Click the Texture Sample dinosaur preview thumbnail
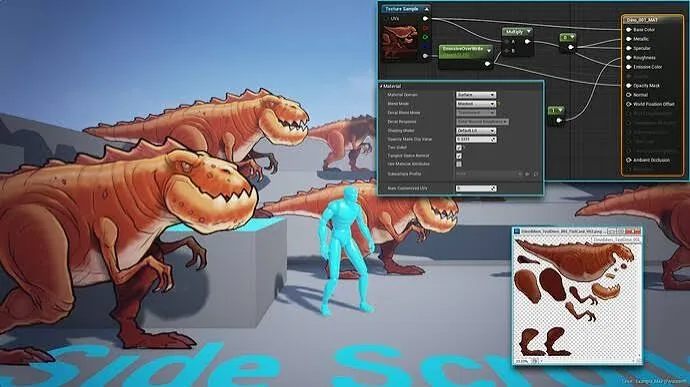This screenshot has width=690, height=387. point(400,43)
